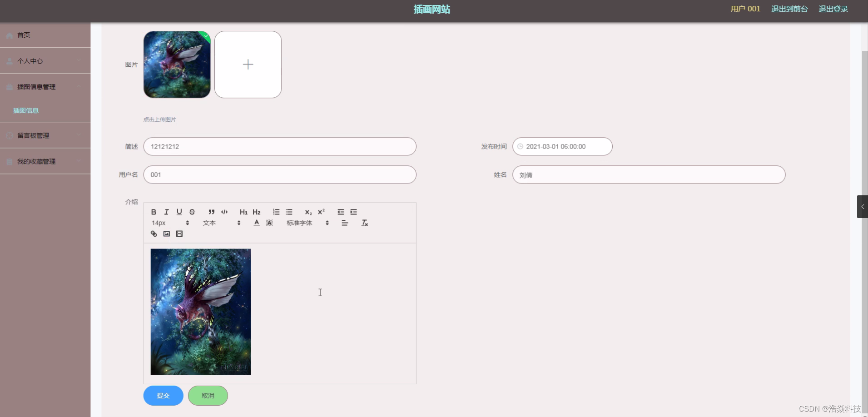Viewport: 868px width, 417px height.
Task: Apply subscript formatting
Action: [x=308, y=212]
